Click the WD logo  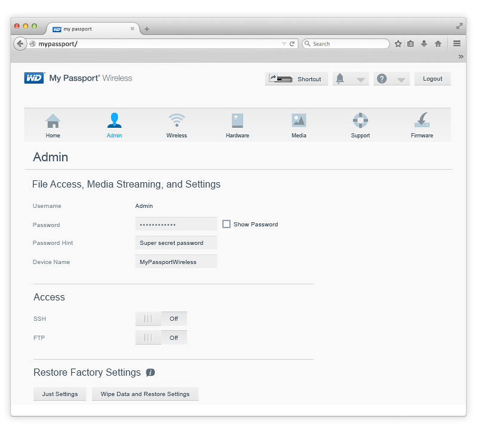(34, 78)
